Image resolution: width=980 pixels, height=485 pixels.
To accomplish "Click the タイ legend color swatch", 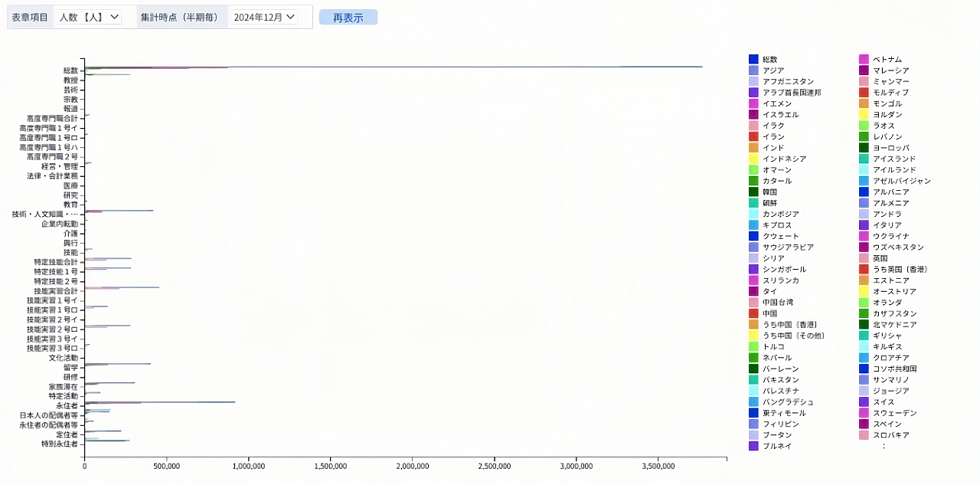I will [753, 291].
